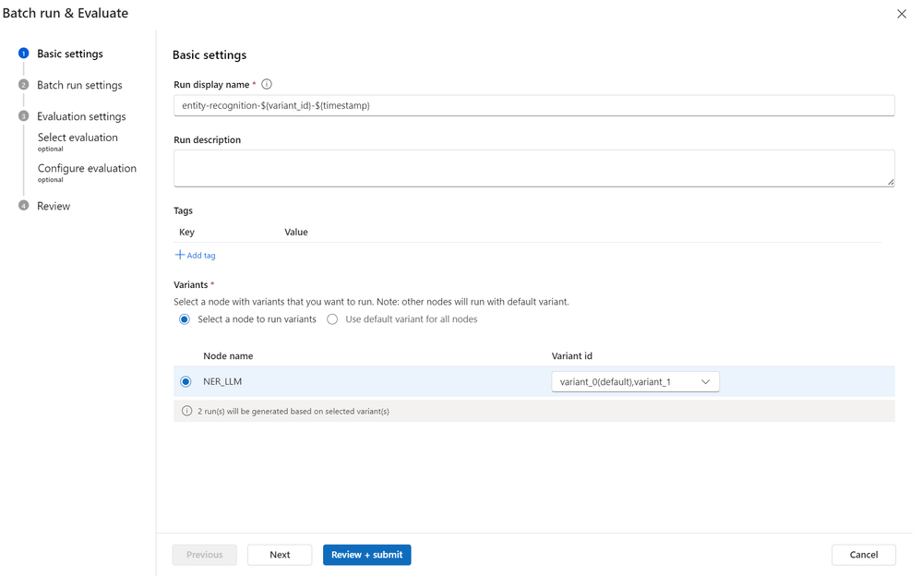
Task: Click step 2 circle icon in wizard
Action: (24, 85)
